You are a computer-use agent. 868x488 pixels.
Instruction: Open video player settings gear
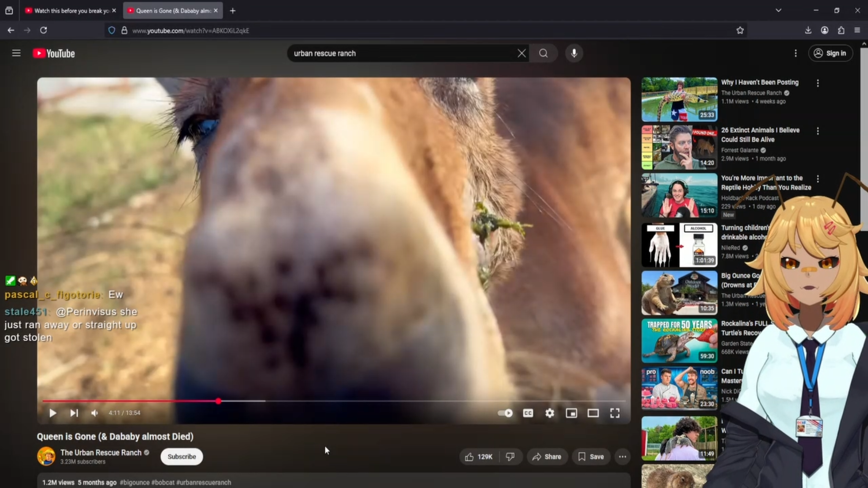(550, 413)
